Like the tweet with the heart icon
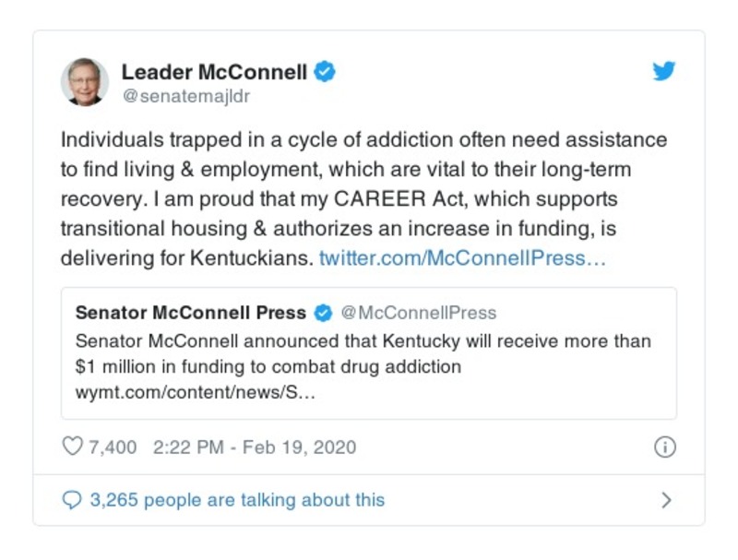The width and height of the screenshot is (738, 560). pyautogui.click(x=72, y=447)
